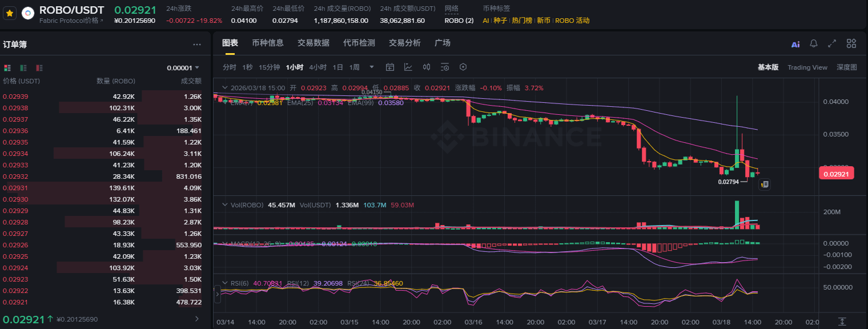Viewport: 868px width, 329px height.
Task: Show buy orders only view
Action: (x=23, y=67)
